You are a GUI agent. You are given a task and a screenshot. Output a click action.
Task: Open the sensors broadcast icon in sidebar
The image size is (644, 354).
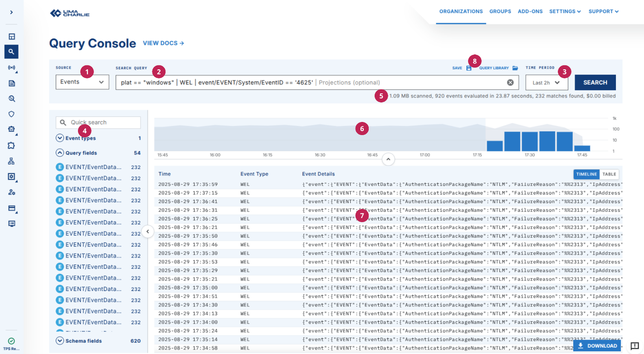(x=12, y=68)
